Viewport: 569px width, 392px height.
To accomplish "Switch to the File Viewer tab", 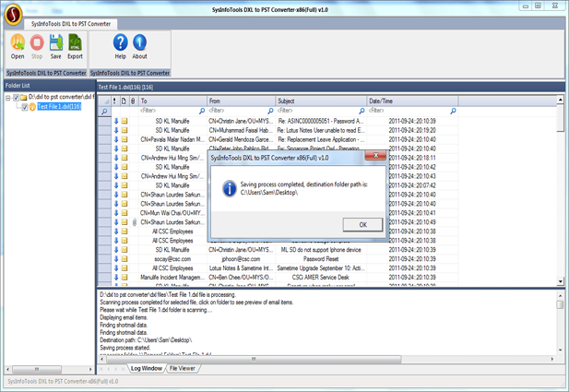I will [x=183, y=368].
